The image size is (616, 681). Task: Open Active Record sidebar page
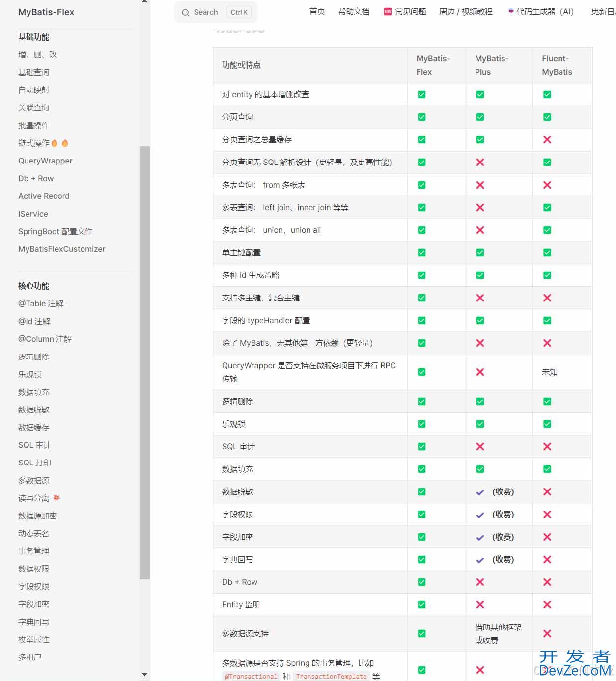coord(44,196)
